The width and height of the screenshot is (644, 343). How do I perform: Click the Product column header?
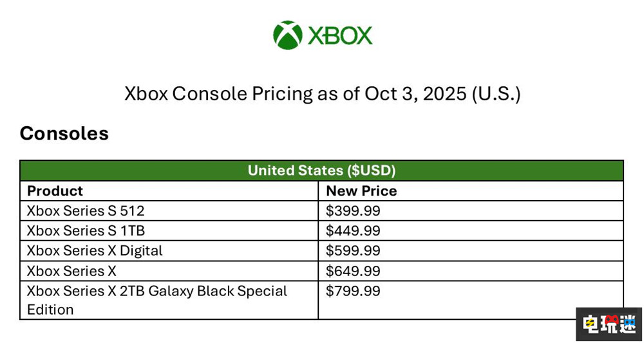pyautogui.click(x=55, y=190)
